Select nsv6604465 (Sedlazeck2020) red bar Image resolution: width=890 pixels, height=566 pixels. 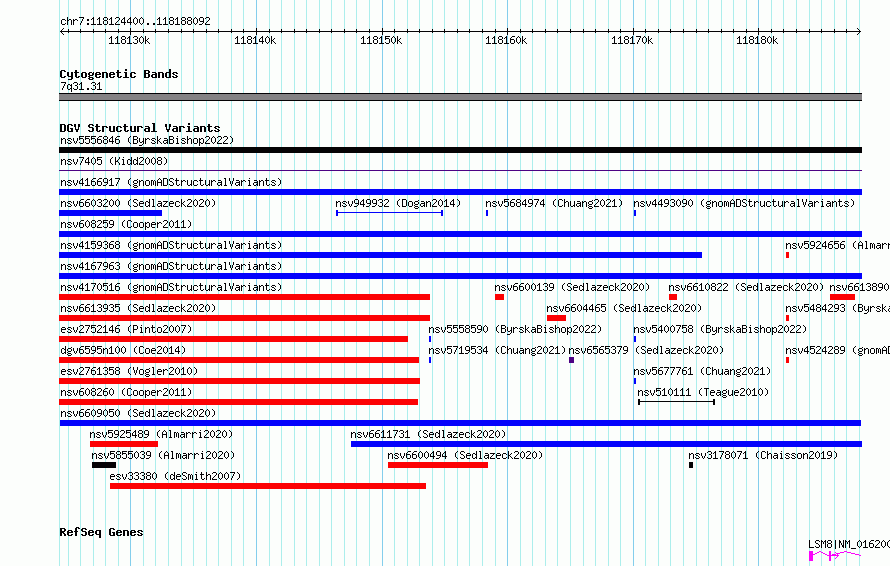[556, 318]
